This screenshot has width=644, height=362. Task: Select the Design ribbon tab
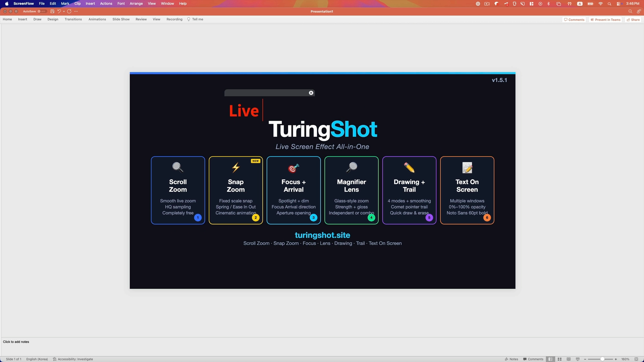(53, 19)
